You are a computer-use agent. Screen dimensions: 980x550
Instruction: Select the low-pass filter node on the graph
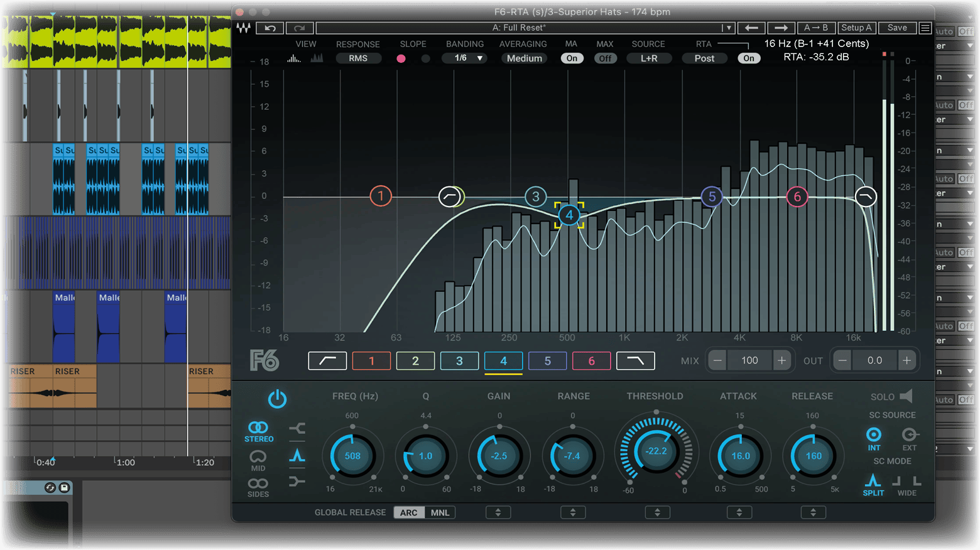click(866, 197)
